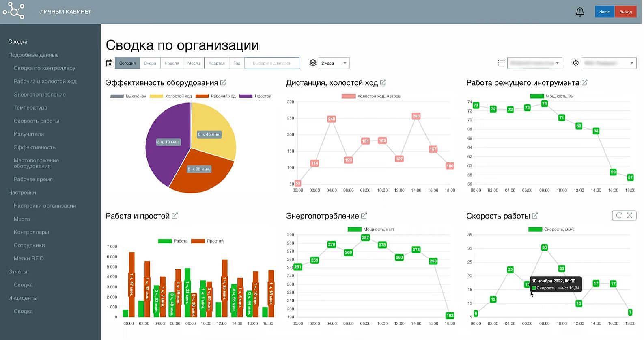This screenshot has height=340, width=644.
Task: Open Настройки организации in sidebar
Action: pyautogui.click(x=45, y=206)
